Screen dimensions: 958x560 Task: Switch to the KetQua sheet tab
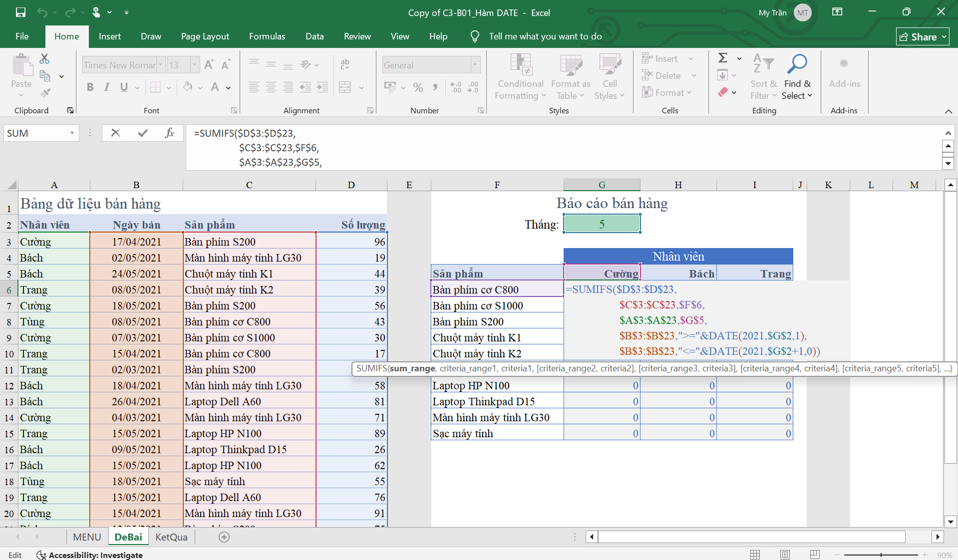171,537
